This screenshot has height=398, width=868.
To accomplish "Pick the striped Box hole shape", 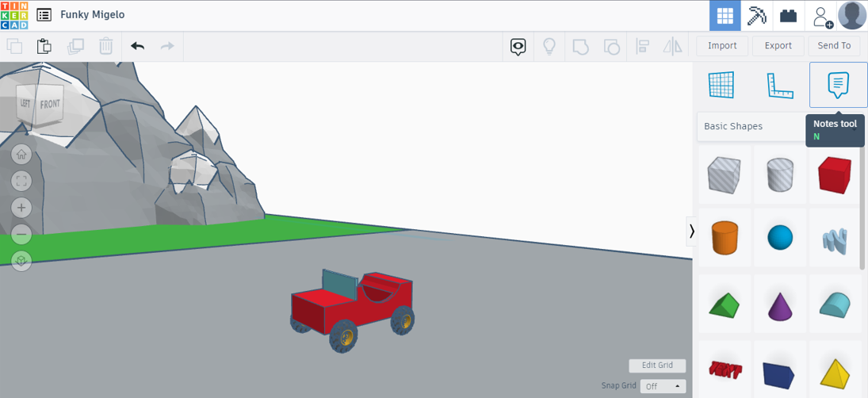I will 724,174.
